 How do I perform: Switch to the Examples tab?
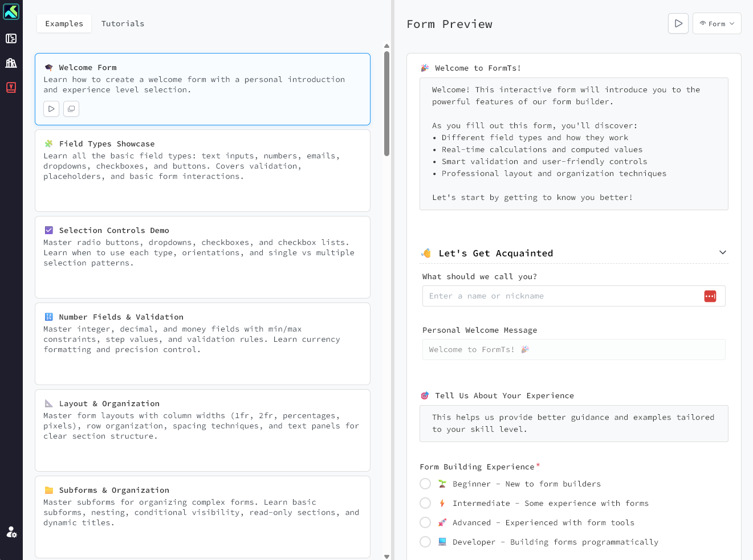click(64, 23)
